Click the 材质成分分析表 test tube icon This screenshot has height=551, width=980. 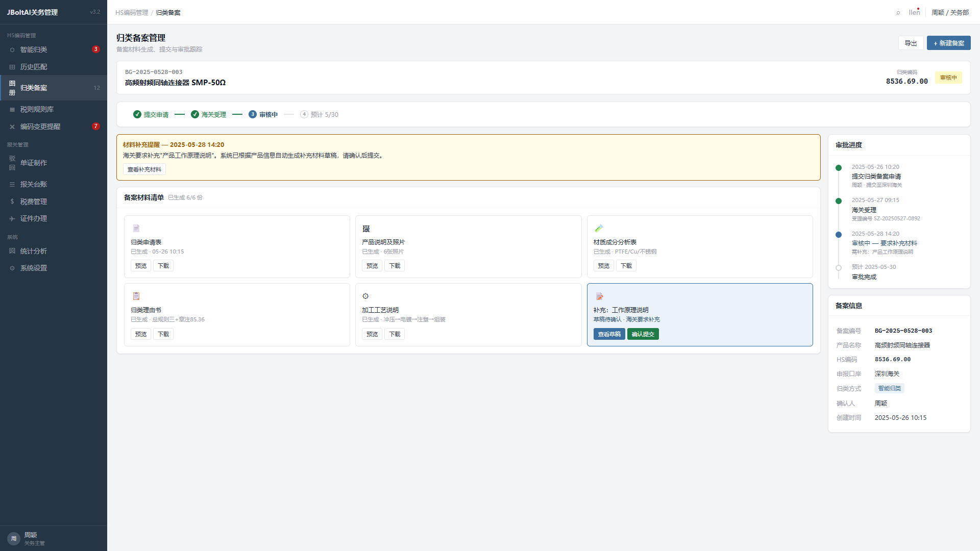599,228
